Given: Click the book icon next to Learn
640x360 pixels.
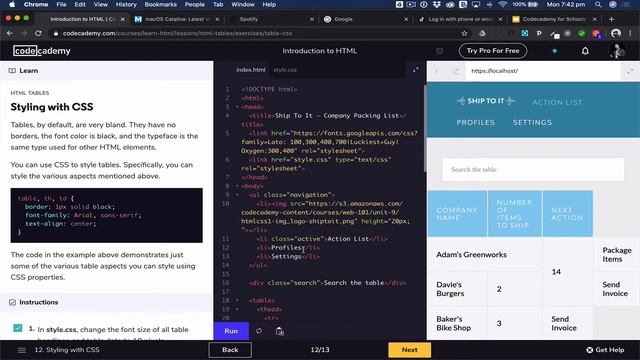Looking at the screenshot, I should (x=12, y=71).
